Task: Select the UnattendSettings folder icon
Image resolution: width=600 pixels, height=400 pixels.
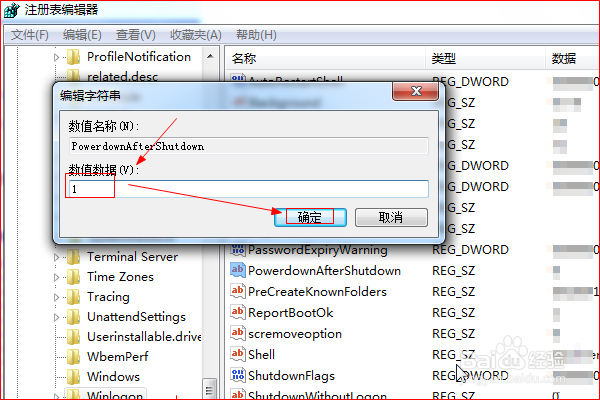Action: pos(73,317)
